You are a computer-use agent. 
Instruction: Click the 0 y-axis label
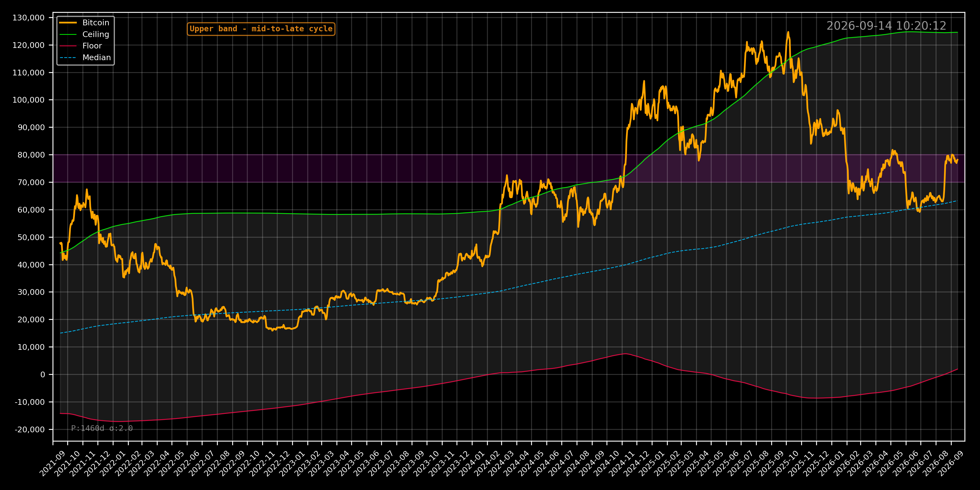pyautogui.click(x=43, y=375)
